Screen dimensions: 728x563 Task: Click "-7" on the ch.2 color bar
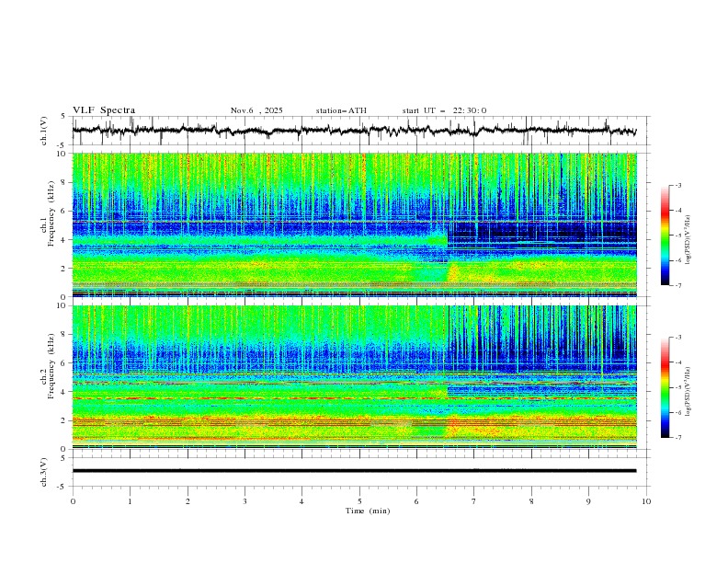[677, 438]
